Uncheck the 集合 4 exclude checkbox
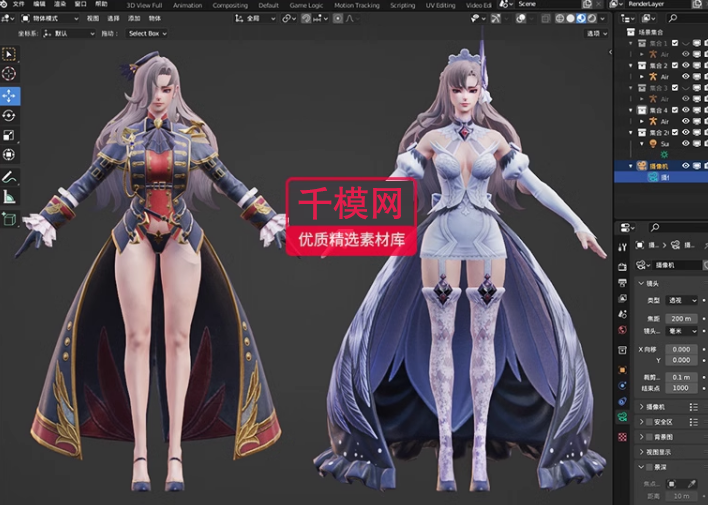Viewport: 708px width, 505px height. [675, 110]
